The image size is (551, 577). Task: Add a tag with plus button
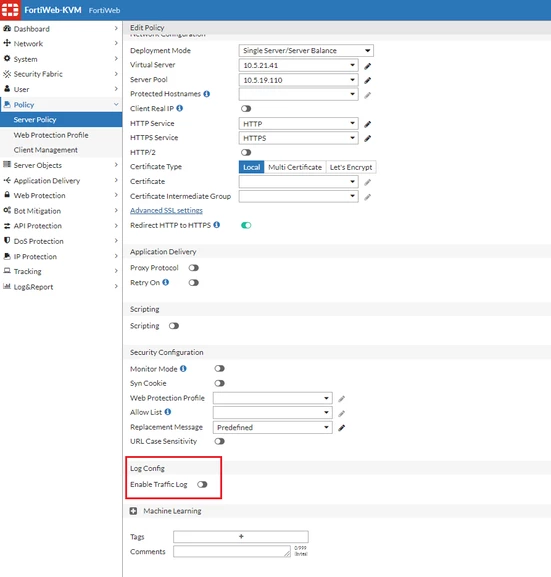coord(241,537)
